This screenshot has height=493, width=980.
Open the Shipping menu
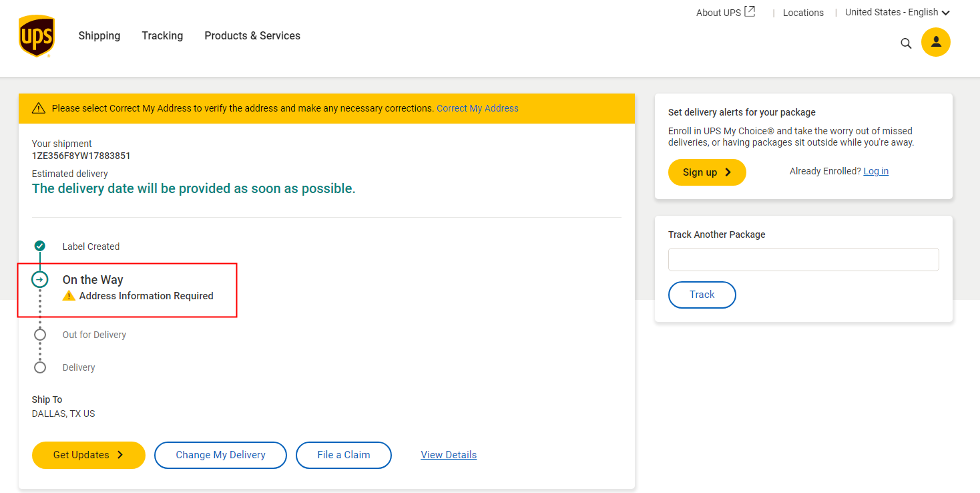[99, 36]
